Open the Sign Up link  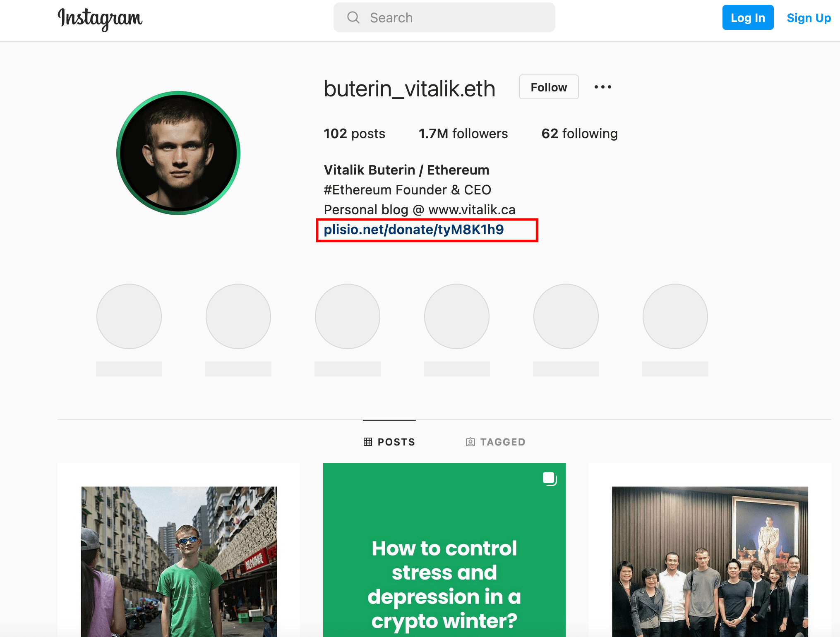tap(809, 18)
